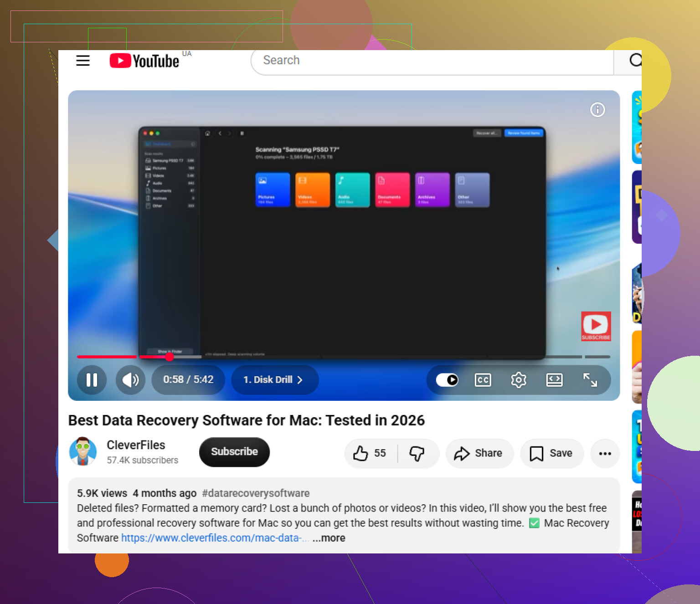Save the video to a playlist
The width and height of the screenshot is (700, 604).
(x=552, y=453)
